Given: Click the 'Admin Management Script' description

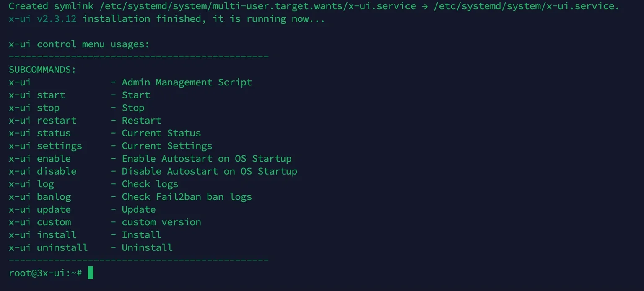Looking at the screenshot, I should [187, 82].
